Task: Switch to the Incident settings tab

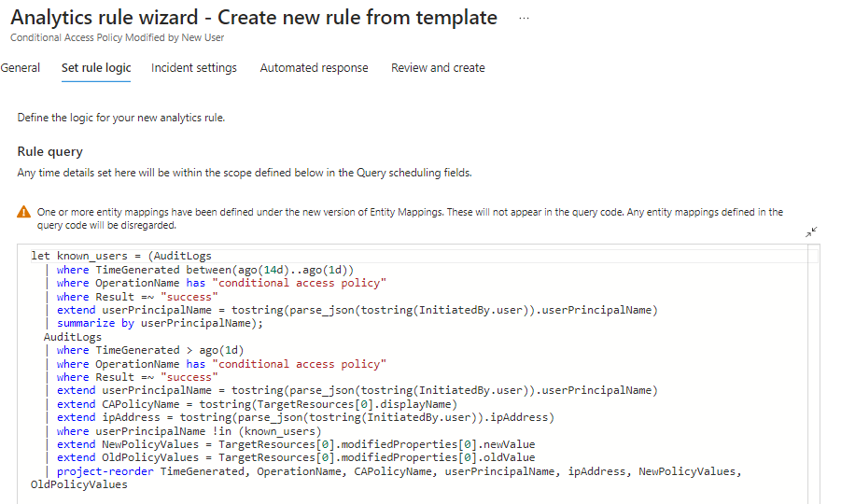Action: click(x=194, y=68)
